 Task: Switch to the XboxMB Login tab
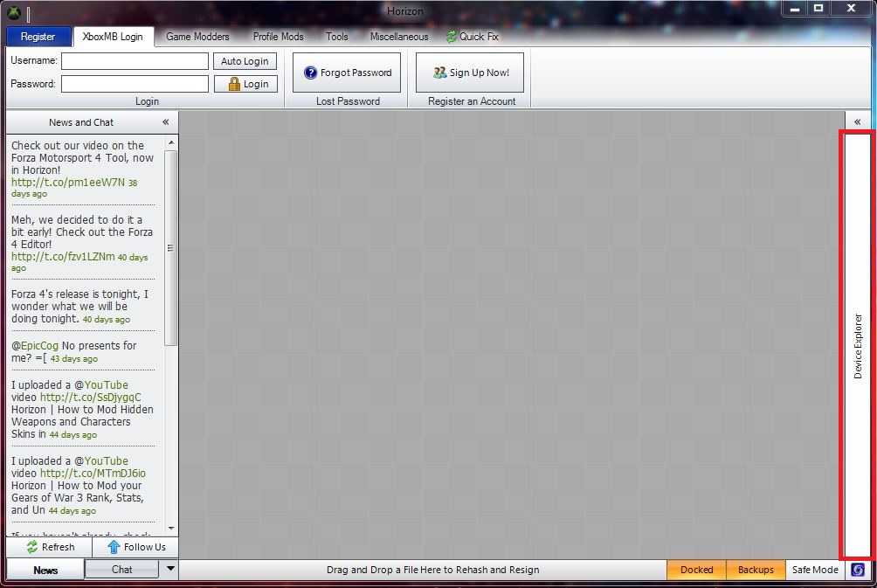pyautogui.click(x=113, y=37)
